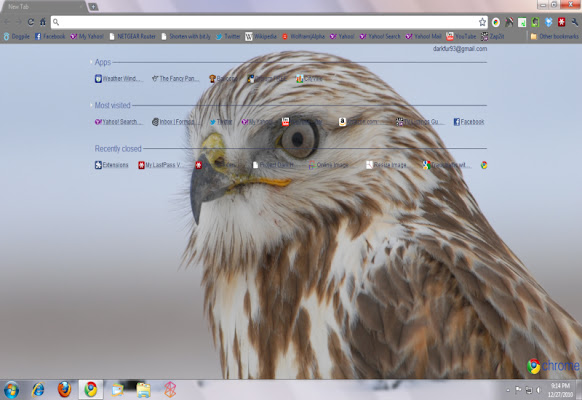
Task: Go to the Home page
Action: 43,22
